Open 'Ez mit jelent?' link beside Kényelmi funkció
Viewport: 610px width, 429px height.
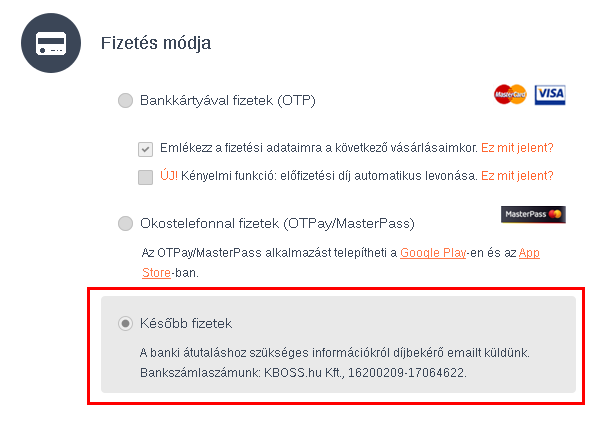click(x=517, y=176)
